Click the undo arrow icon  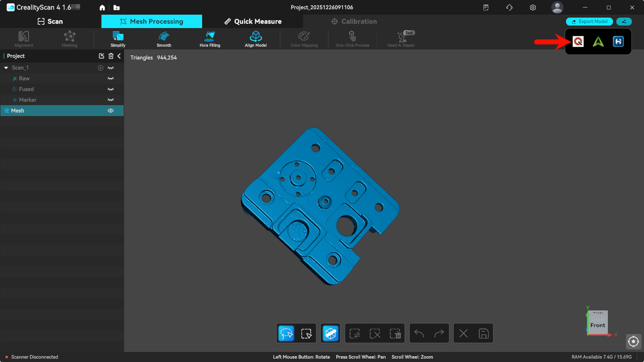(x=419, y=333)
